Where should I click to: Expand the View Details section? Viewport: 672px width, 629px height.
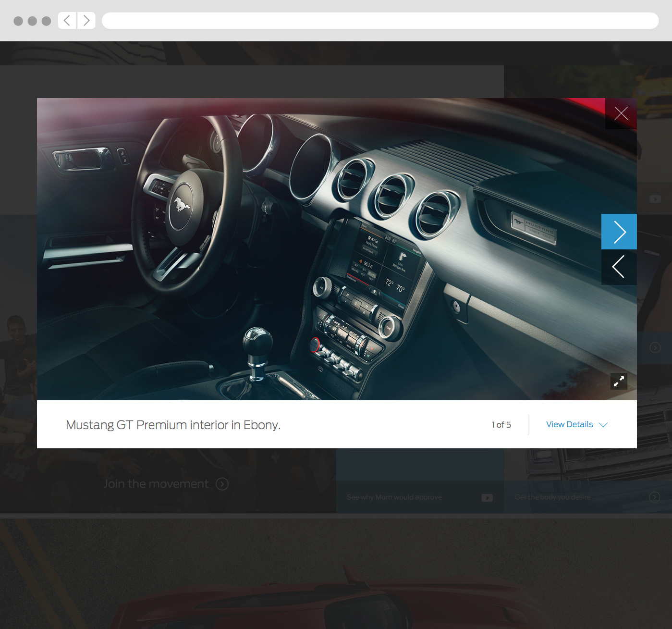tap(577, 424)
